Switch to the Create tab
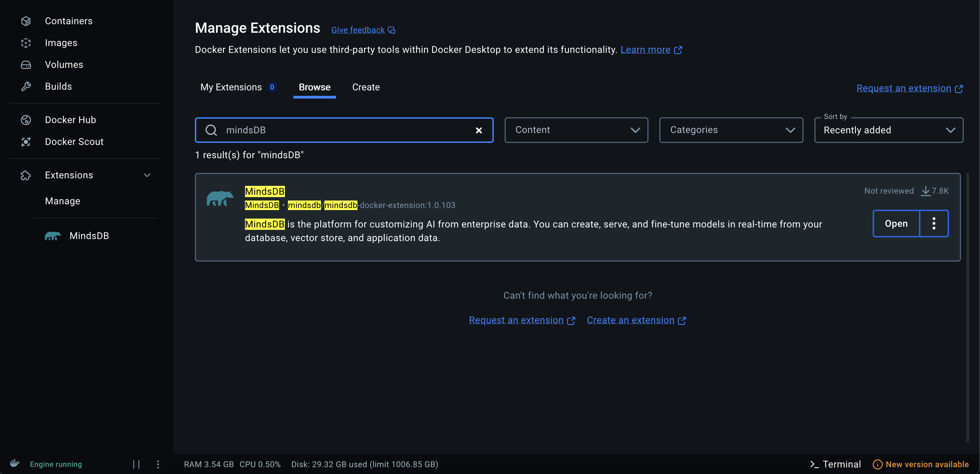Screen dimensions: 980x474 pyautogui.click(x=366, y=87)
